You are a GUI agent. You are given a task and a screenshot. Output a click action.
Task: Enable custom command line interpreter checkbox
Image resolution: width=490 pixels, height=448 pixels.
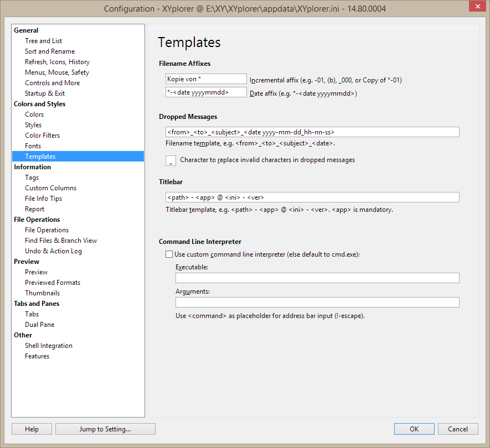point(169,254)
